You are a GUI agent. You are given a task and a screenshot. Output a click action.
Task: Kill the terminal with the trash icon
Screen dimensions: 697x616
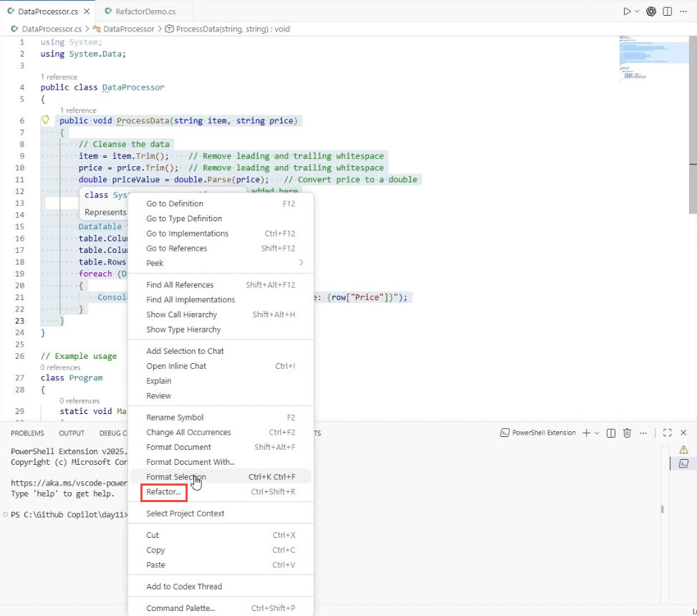(x=628, y=433)
